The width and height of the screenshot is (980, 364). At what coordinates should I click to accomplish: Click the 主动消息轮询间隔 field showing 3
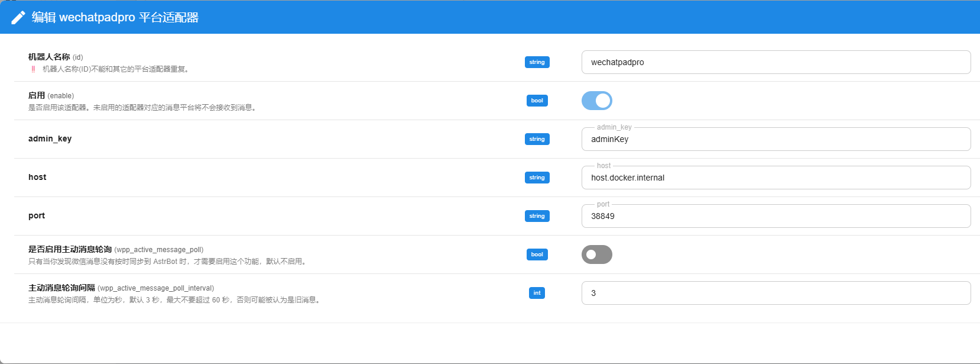click(776, 293)
